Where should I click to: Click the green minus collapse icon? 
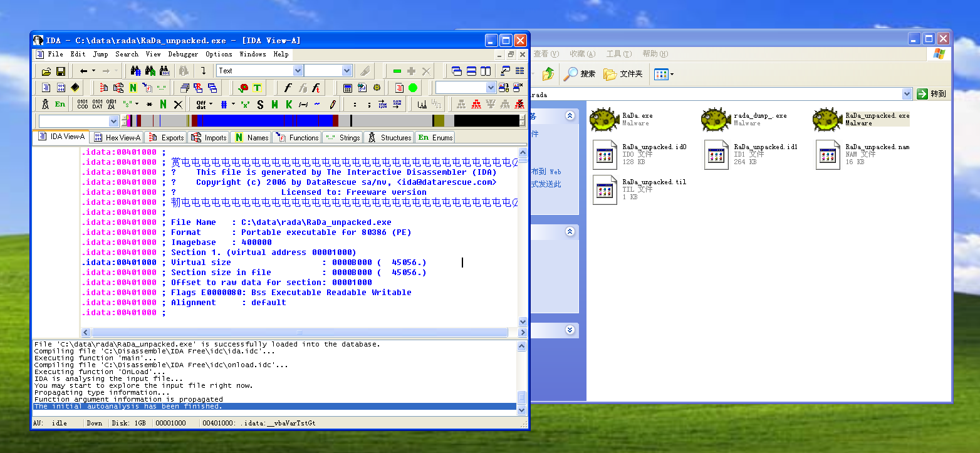[x=397, y=71]
